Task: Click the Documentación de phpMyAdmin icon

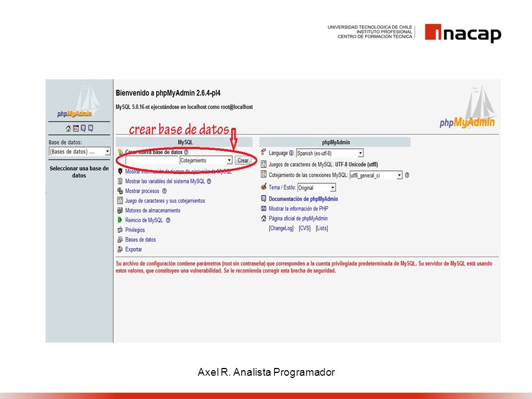Action: click(x=264, y=198)
